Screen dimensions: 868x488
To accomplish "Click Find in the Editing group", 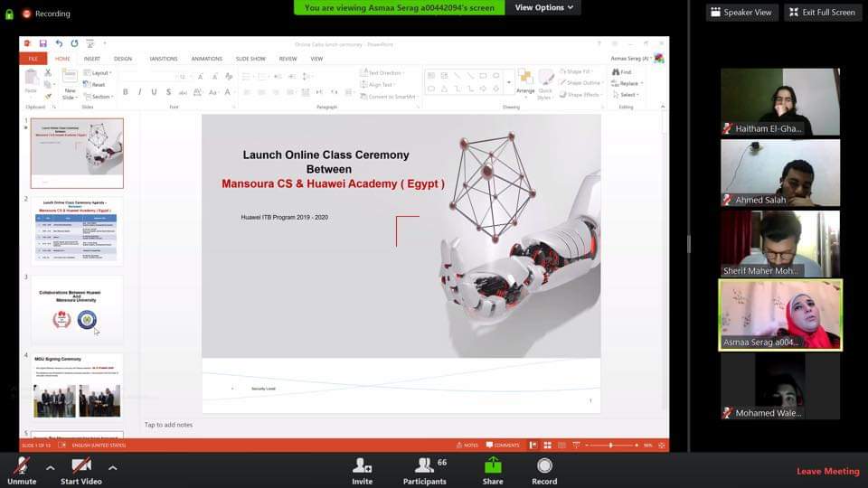I will click(622, 72).
